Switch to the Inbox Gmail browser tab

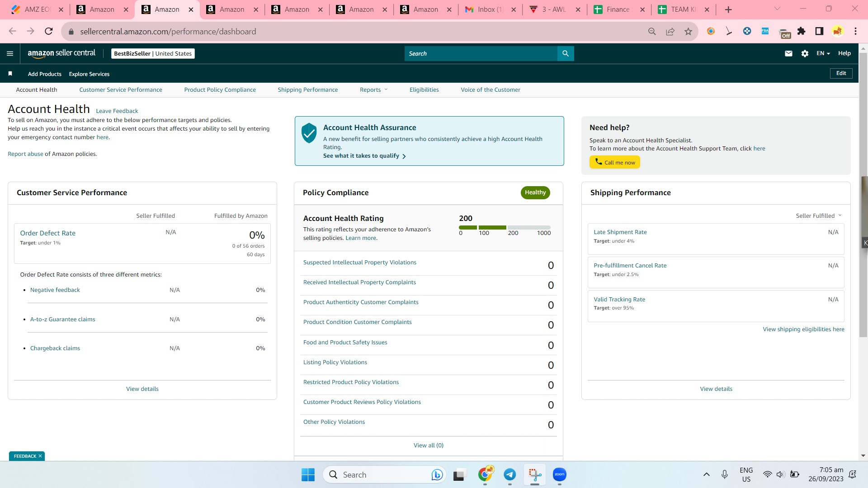[490, 9]
